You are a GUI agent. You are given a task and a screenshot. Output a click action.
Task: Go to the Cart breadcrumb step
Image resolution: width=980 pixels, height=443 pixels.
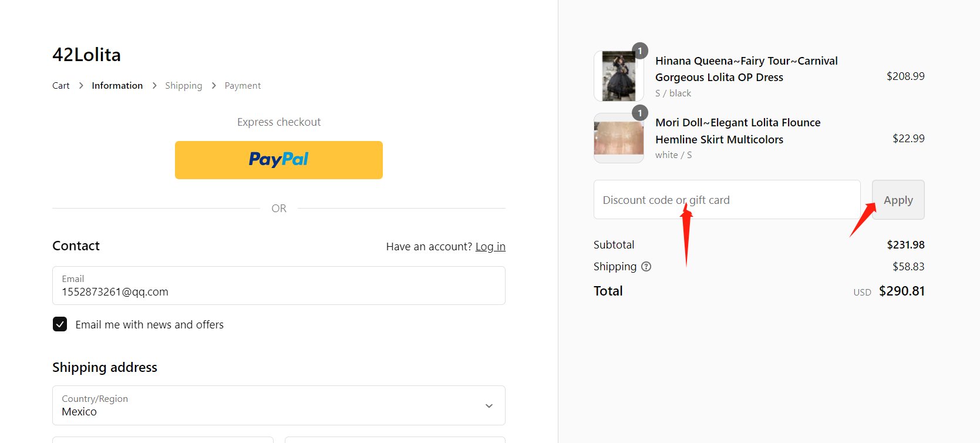pos(61,86)
